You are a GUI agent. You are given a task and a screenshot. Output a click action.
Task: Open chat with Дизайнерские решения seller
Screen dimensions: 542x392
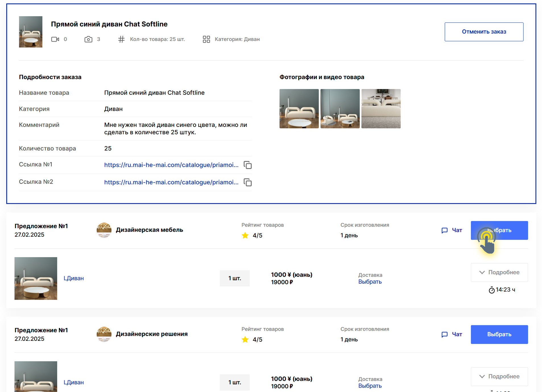coord(452,334)
